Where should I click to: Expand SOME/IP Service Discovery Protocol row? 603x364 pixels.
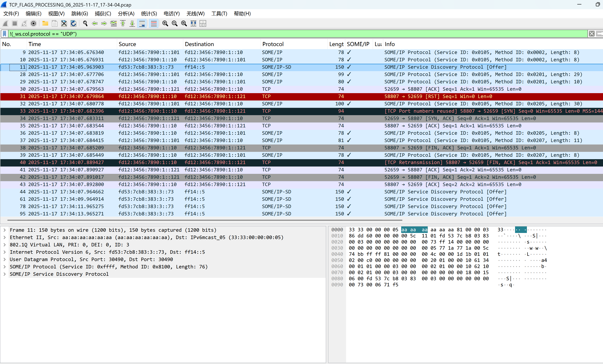point(5,274)
